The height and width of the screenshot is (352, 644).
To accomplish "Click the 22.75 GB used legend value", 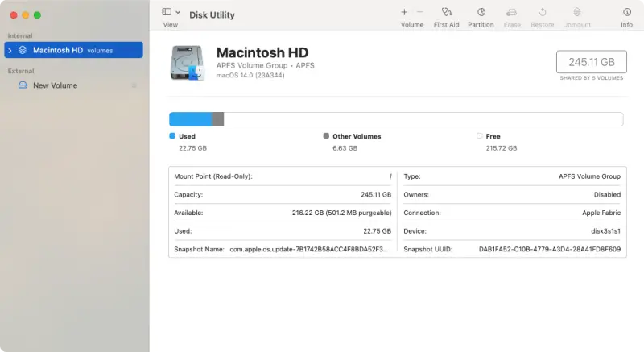I will click(192, 148).
